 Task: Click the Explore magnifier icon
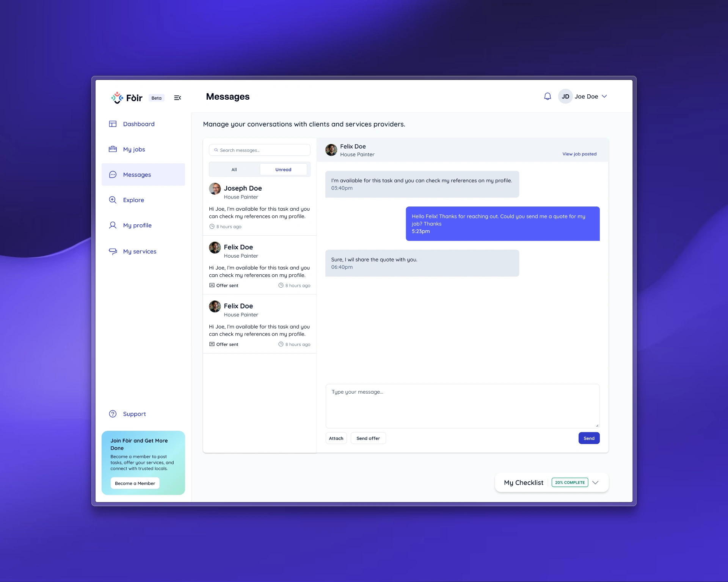click(113, 200)
